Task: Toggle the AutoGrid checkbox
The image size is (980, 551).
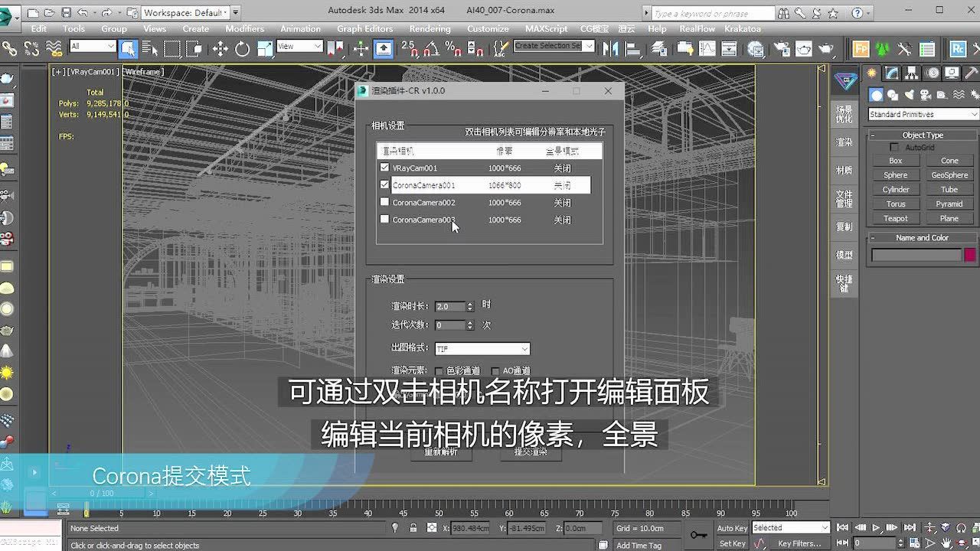Action: (x=894, y=147)
